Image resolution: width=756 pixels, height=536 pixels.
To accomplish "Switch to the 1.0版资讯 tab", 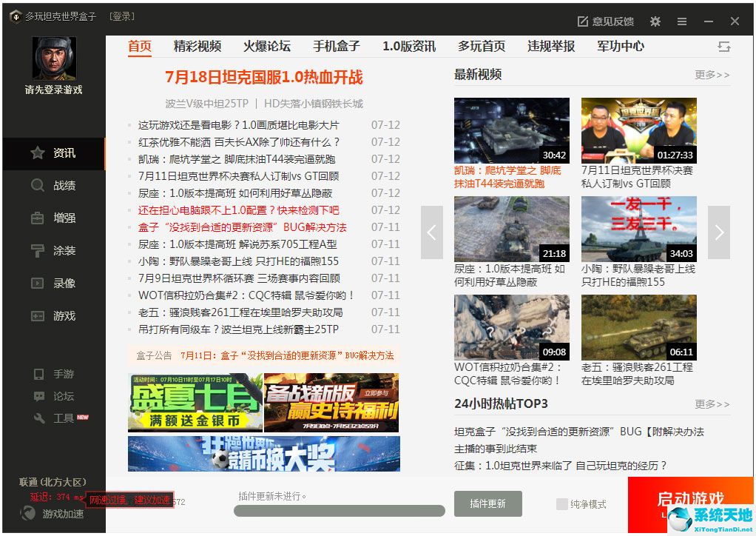I will 409,47.
